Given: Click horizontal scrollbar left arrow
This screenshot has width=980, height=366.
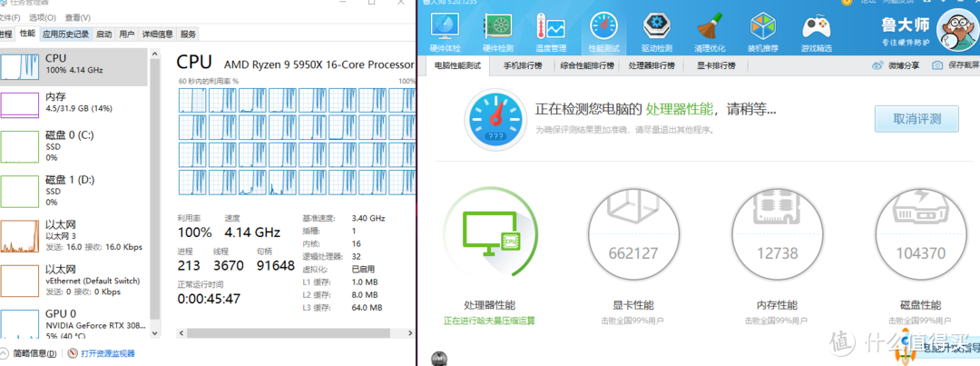Looking at the screenshot, I should (181, 332).
